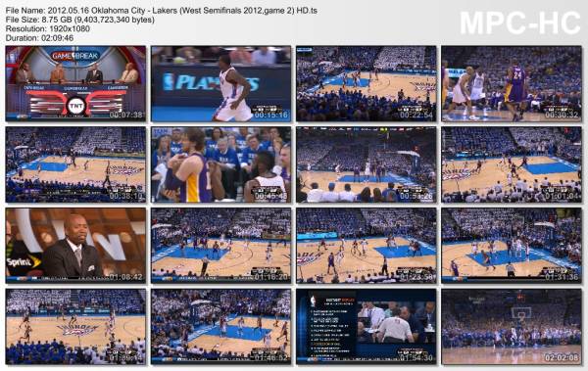Select the thumbnail marked 01:01:04
588x371 pixels.
pyautogui.click(x=512, y=164)
